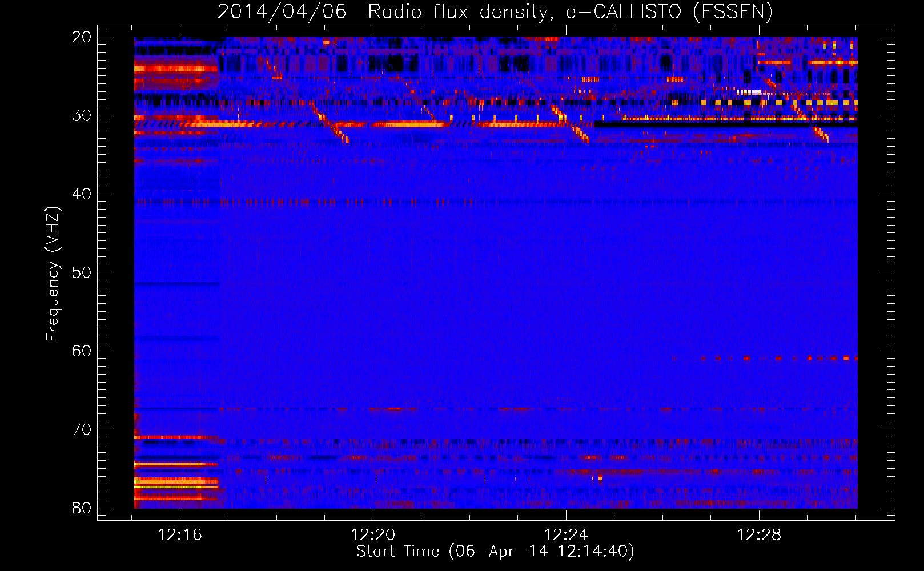The height and width of the screenshot is (571, 924).
Task: Click the 12:20 time tick label
Action: click(x=373, y=535)
